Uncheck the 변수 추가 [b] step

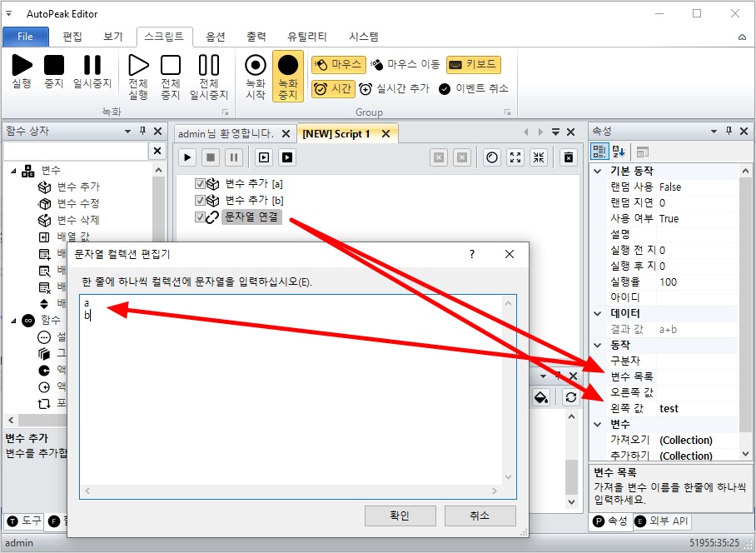click(x=200, y=200)
